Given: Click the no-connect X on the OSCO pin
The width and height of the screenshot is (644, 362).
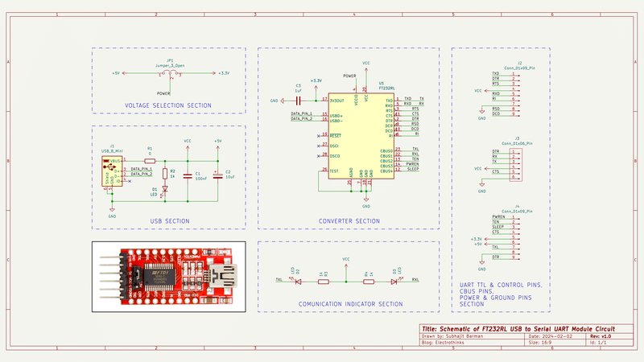Looking at the screenshot, I should pos(319,156).
